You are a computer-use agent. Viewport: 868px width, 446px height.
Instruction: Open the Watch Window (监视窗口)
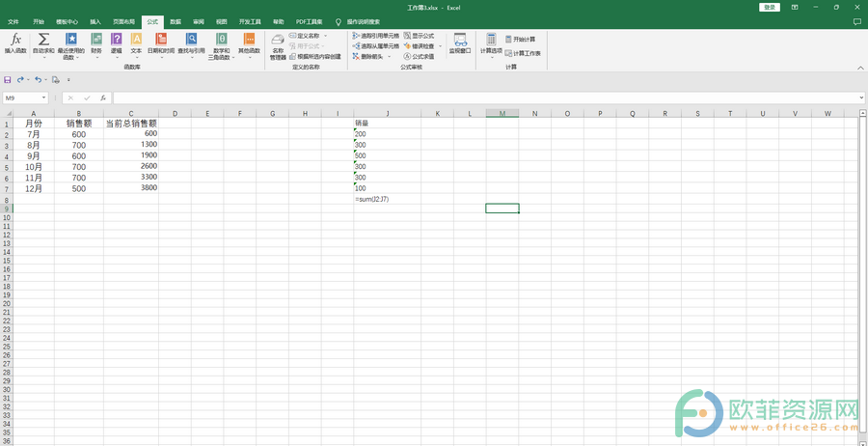click(459, 43)
